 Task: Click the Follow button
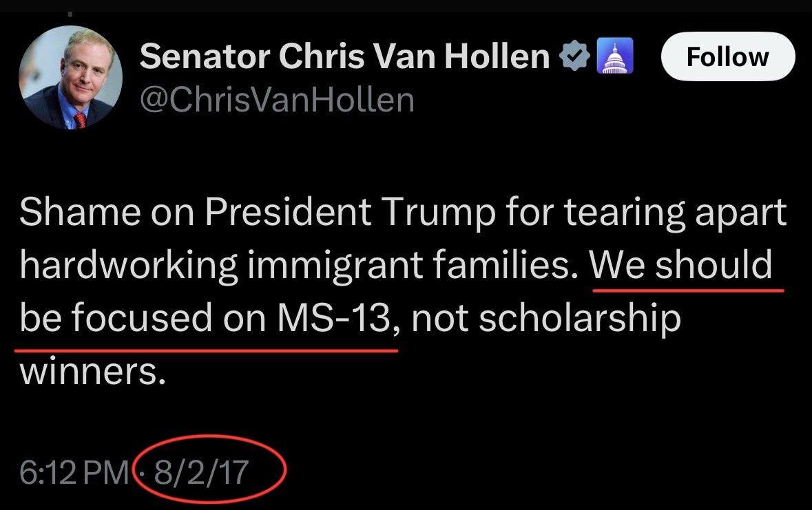pos(727,56)
